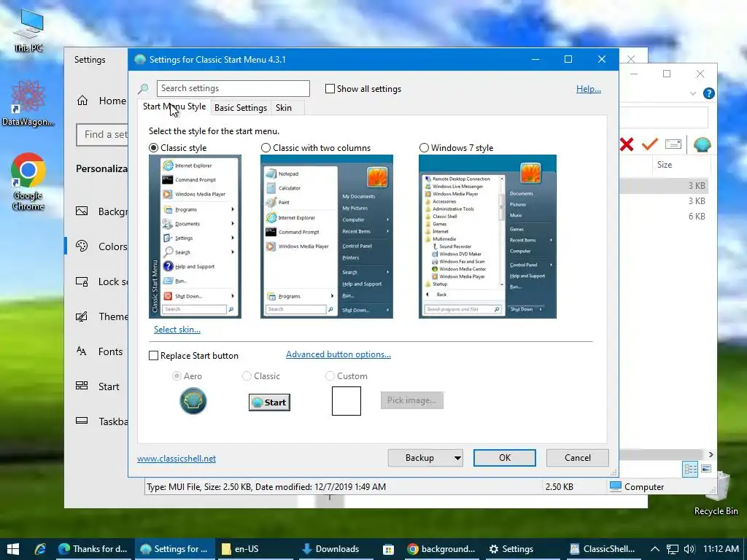The width and height of the screenshot is (747, 560).
Task: Show hidden system tray icons chevron
Action: (x=655, y=549)
